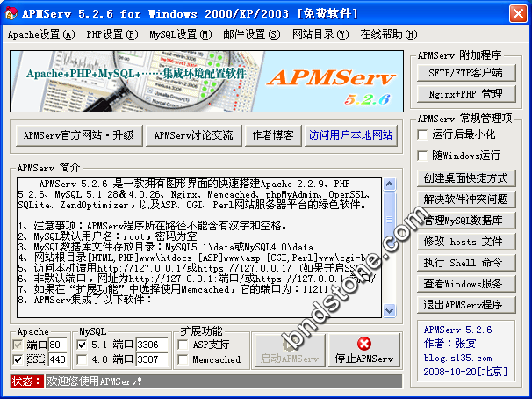This screenshot has height=399, width=532.
Task: Open the MySQL设置(M) menu
Action: coord(181,34)
